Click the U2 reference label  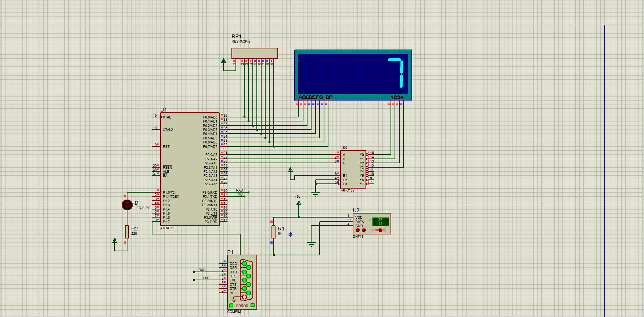click(356, 210)
